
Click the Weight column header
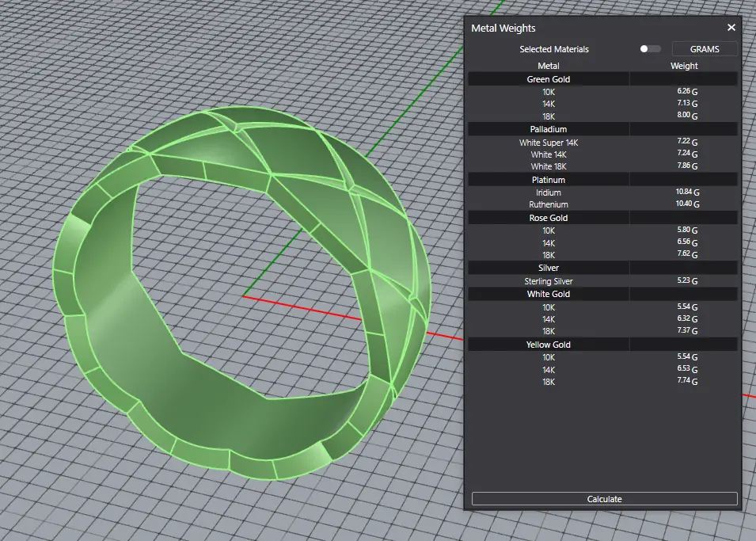click(x=684, y=66)
